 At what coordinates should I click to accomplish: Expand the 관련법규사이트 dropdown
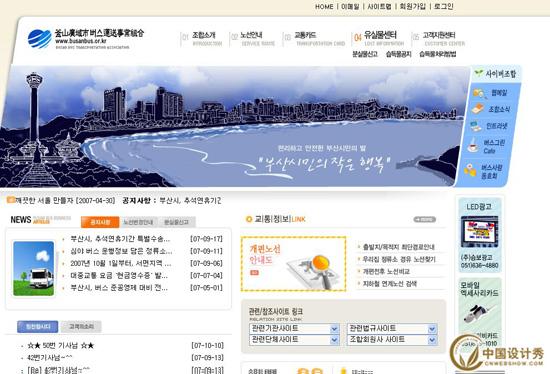(392, 328)
